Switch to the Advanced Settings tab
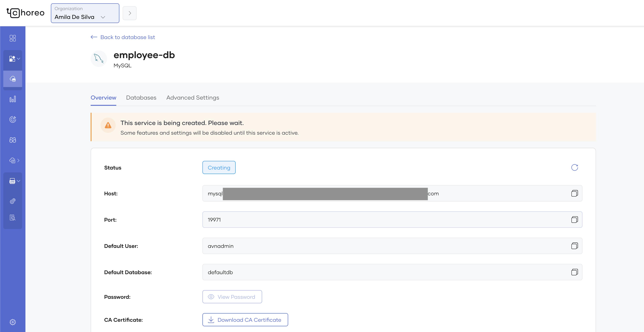Viewport: 644px width, 332px height. [193, 97]
